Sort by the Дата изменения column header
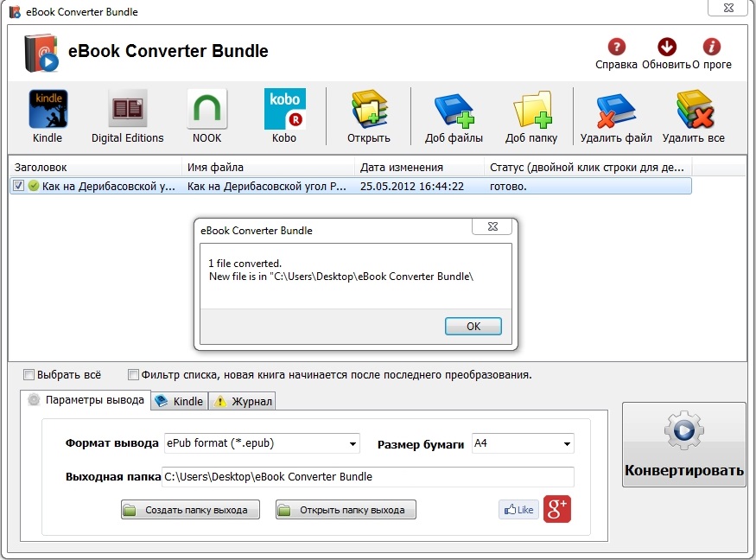 coord(419,168)
